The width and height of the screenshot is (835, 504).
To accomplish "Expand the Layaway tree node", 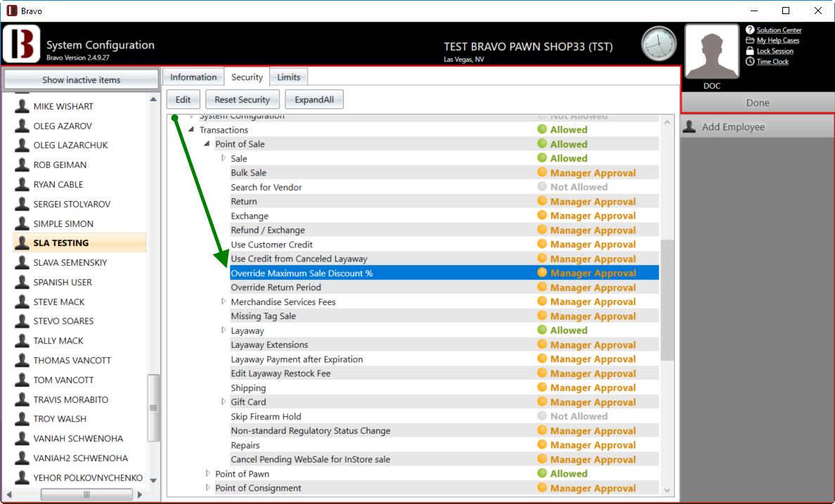I will click(223, 330).
